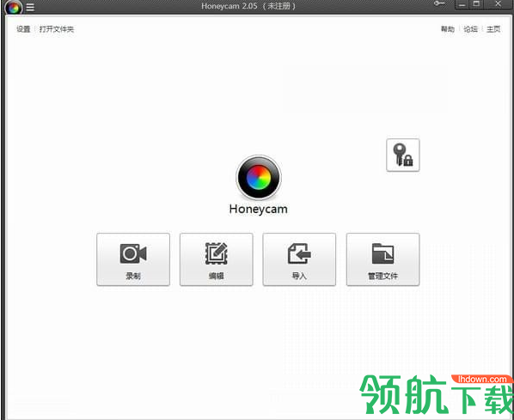Screen dimensions: 514x420
Task: Open the 编辑 edit button
Action: pos(217,259)
